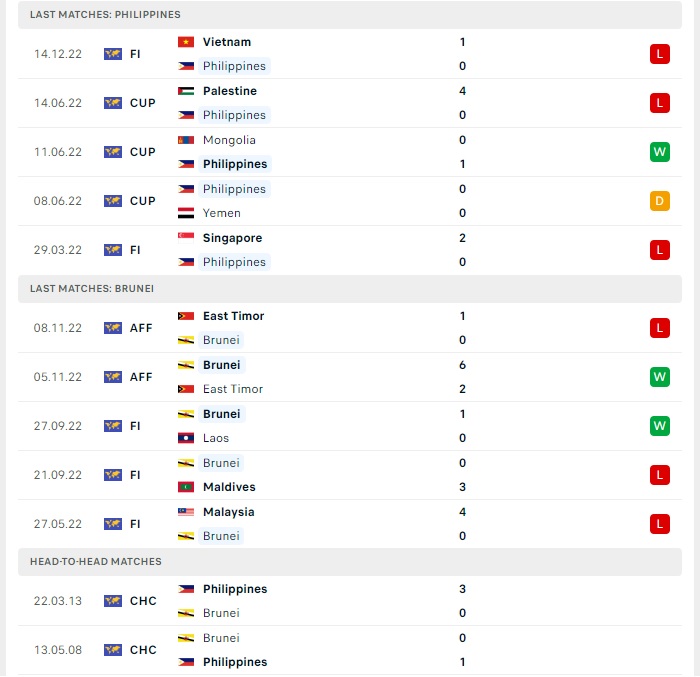This screenshot has width=700, height=677.
Task: Click the Vietnam flag icon
Action: (186, 42)
